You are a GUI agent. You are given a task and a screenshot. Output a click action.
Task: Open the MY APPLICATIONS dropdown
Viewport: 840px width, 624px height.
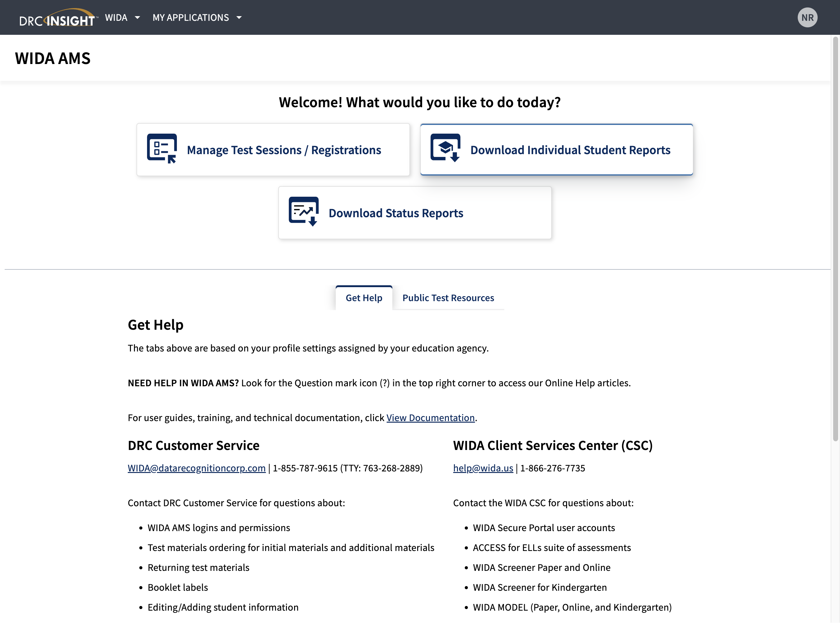click(197, 17)
